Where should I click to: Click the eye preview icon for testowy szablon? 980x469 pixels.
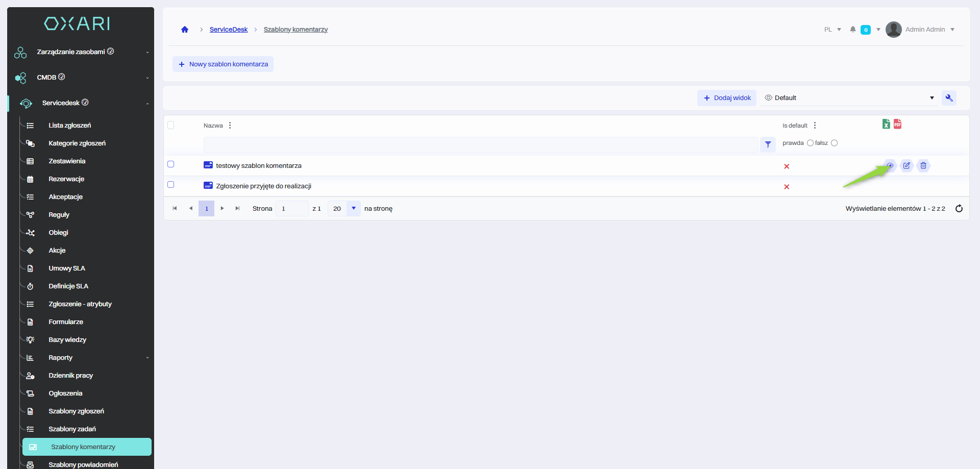point(890,165)
